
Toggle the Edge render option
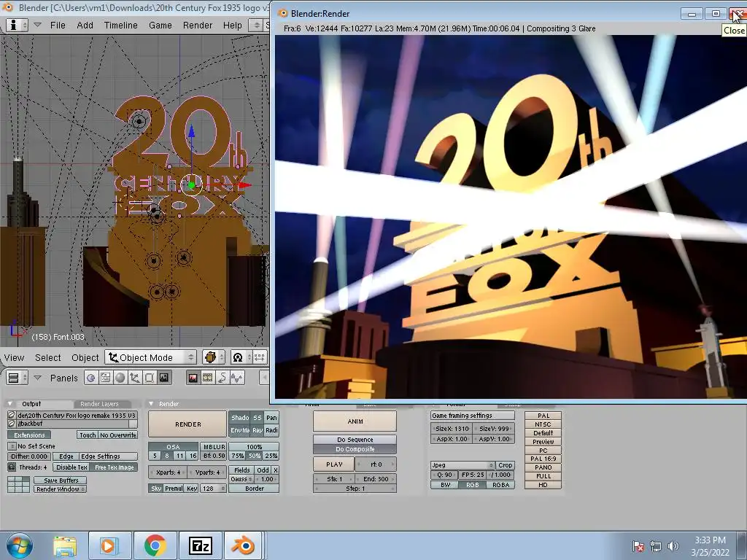pos(66,456)
